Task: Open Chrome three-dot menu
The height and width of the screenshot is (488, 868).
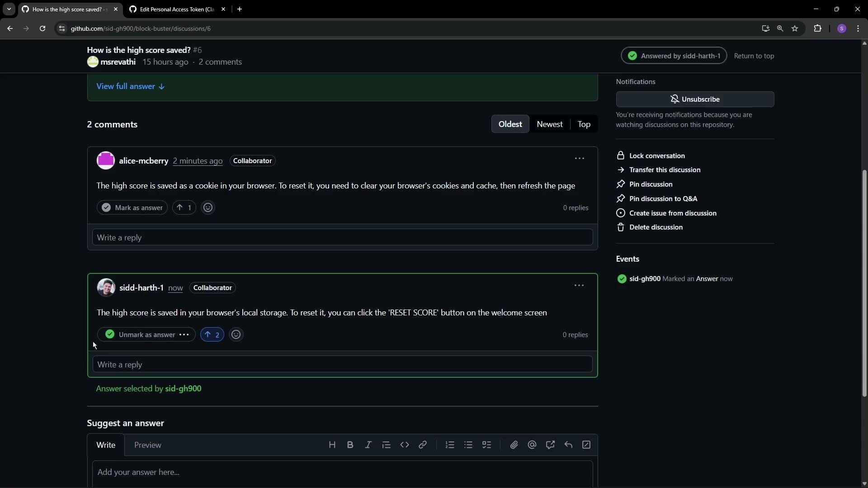Action: click(x=859, y=28)
